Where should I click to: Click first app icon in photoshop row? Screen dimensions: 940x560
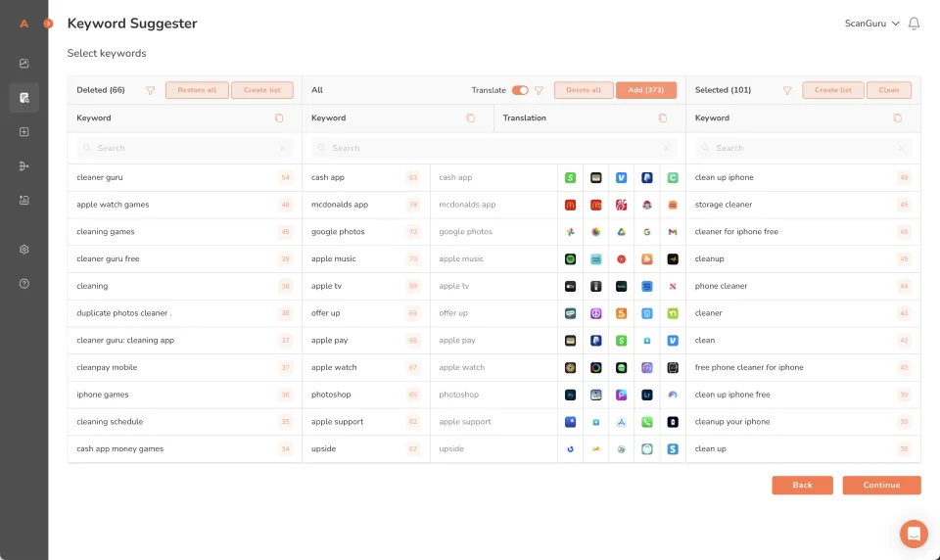[570, 395]
